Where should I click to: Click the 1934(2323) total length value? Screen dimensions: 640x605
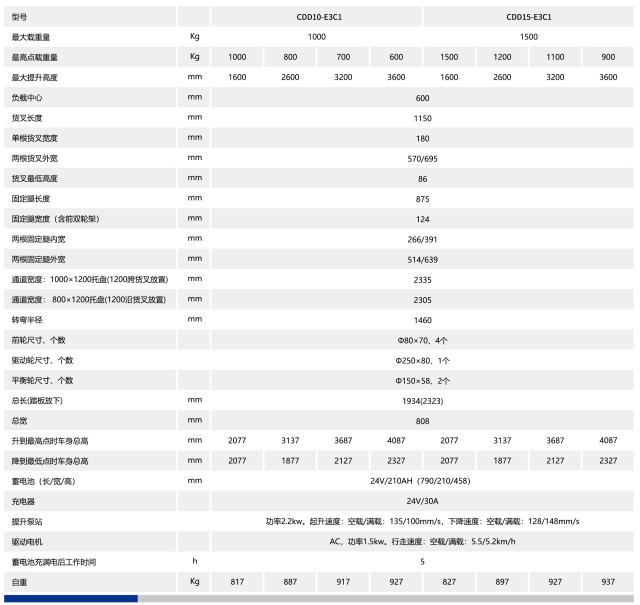pos(422,401)
